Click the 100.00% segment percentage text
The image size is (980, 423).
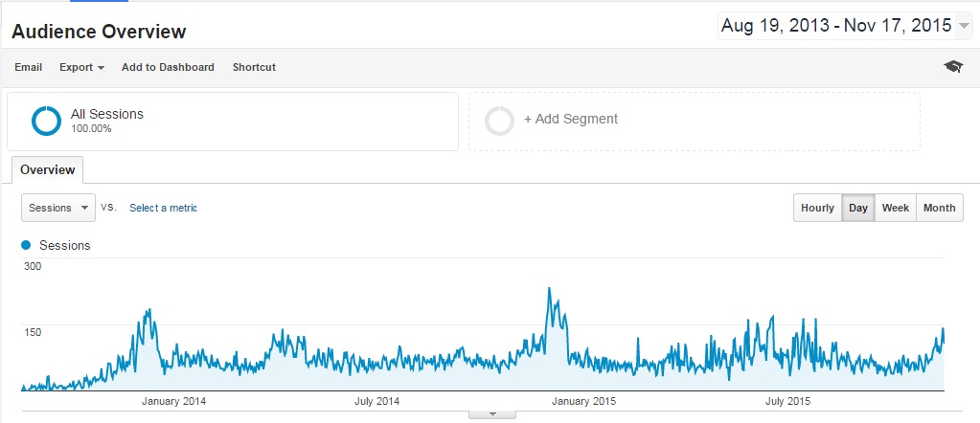91,128
